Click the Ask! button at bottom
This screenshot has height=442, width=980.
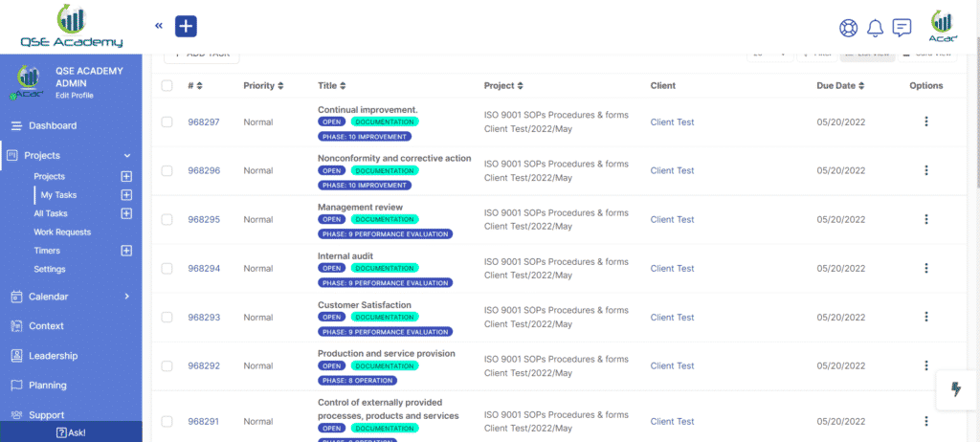coord(71,432)
